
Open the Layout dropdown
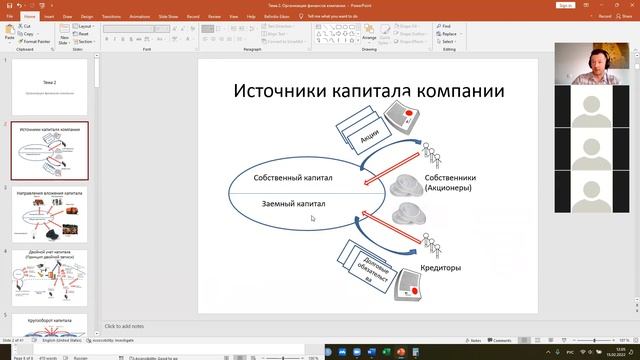pyautogui.click(x=84, y=26)
